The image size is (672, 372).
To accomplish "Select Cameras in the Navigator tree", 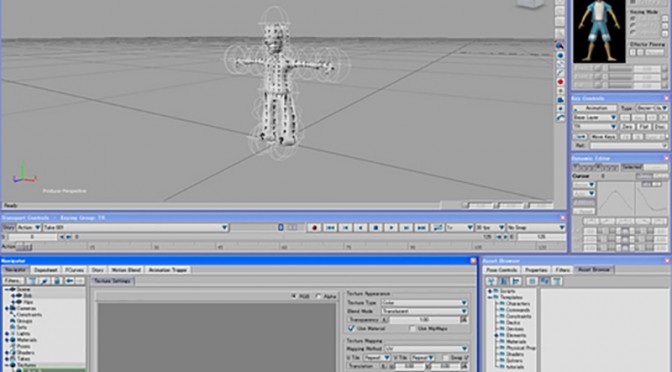I will click(27, 308).
